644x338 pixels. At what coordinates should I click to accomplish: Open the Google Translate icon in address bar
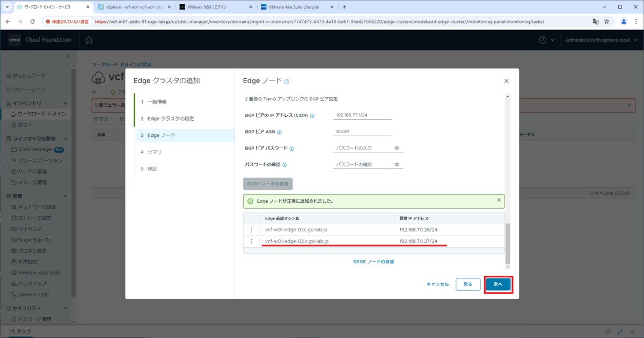[x=596, y=21]
